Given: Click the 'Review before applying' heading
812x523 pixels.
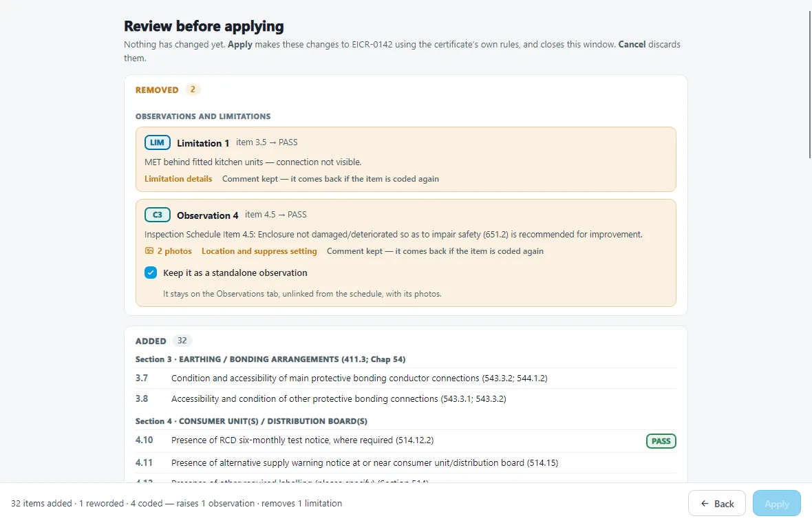Looking at the screenshot, I should pyautogui.click(x=204, y=26).
